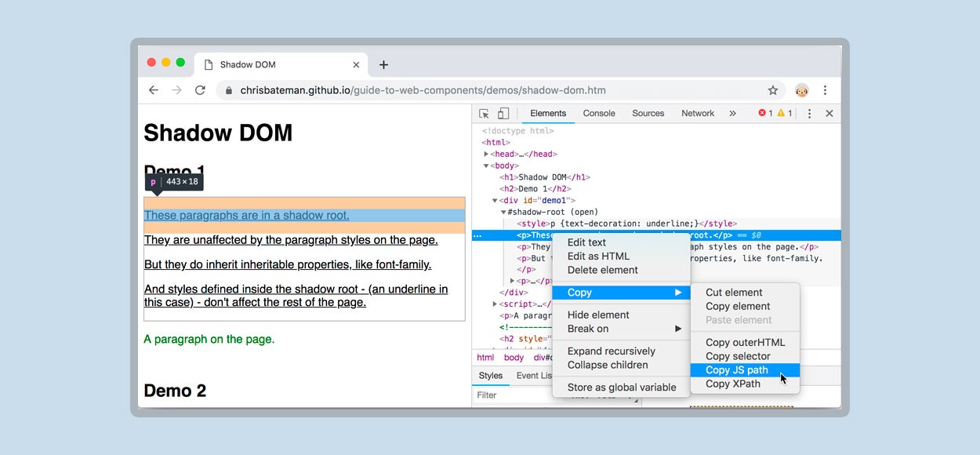Click the Styles Filter input field
Viewport: 980px width, 455px height.
pos(514,395)
